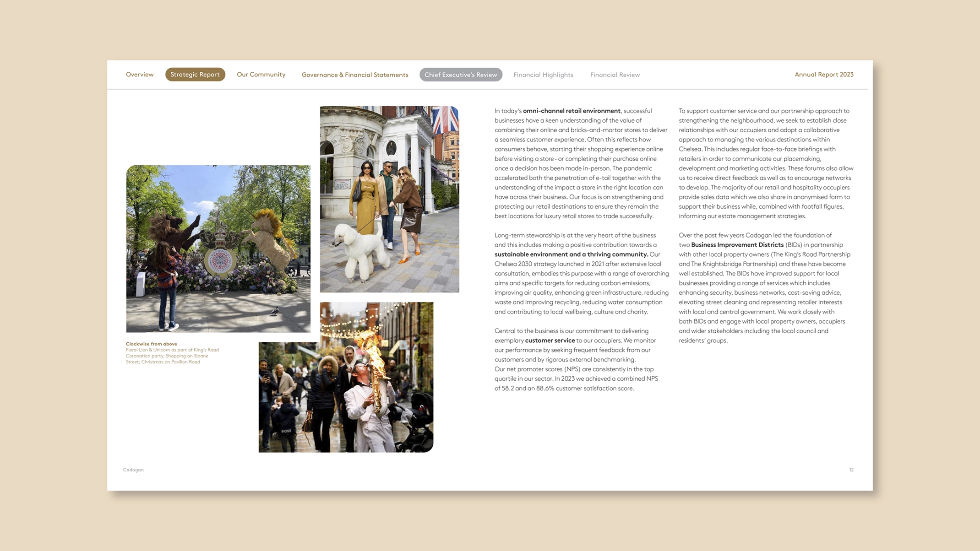Open the Overview section tab
The width and height of the screenshot is (980, 551).
(x=140, y=75)
